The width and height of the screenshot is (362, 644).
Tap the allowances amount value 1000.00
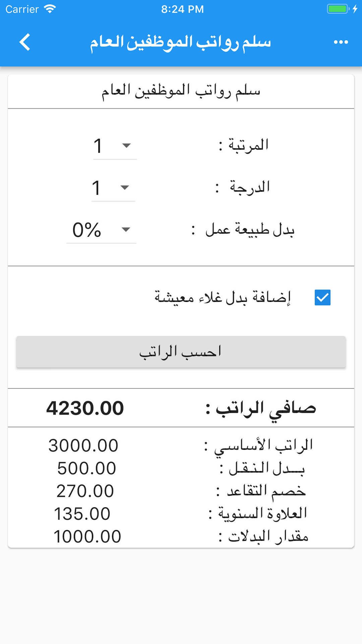87,536
